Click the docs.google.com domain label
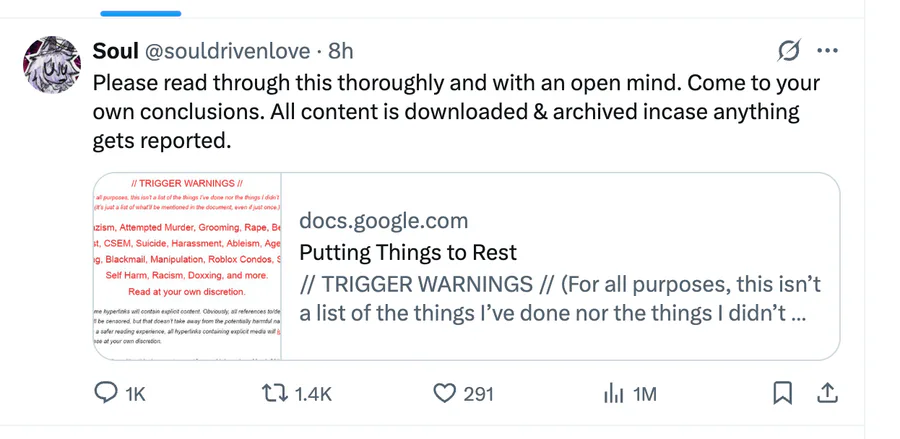The width and height of the screenshot is (900, 439). pos(383,221)
